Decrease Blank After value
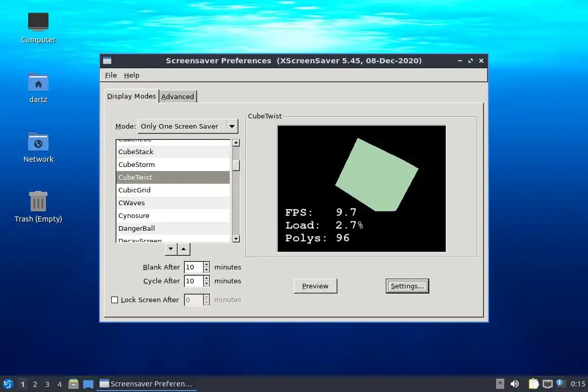 pyautogui.click(x=206, y=270)
